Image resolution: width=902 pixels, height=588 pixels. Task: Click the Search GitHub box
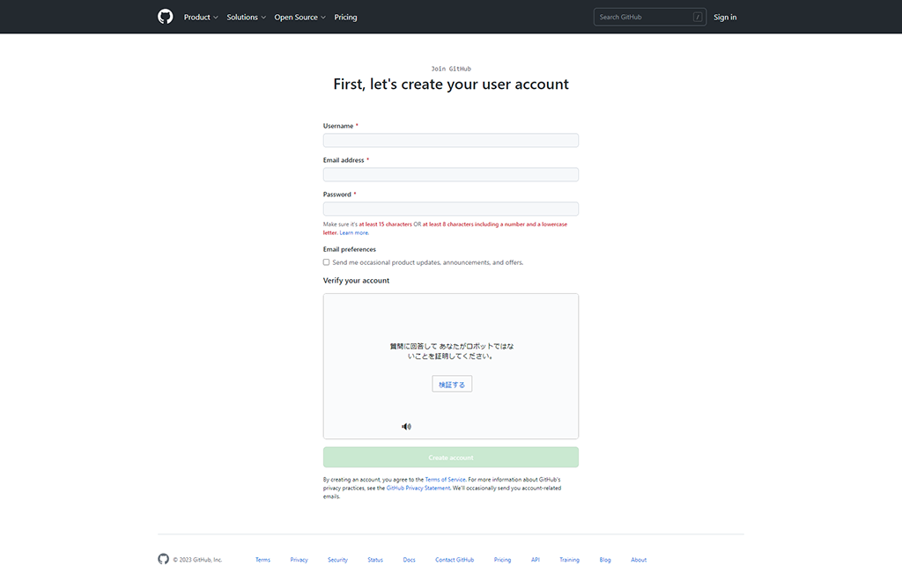[643, 17]
